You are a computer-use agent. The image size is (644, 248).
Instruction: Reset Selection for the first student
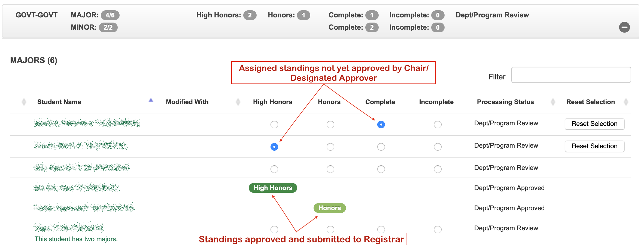[594, 124]
